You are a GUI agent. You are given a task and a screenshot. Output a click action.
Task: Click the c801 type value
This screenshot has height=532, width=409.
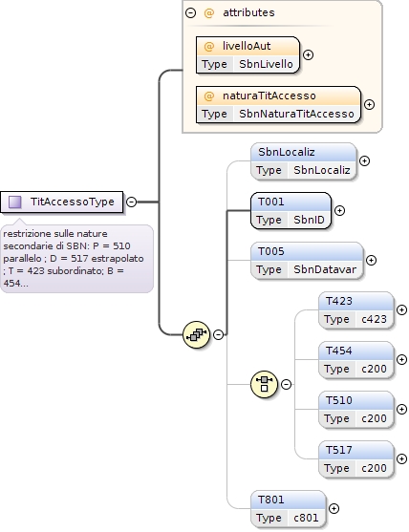point(306,518)
